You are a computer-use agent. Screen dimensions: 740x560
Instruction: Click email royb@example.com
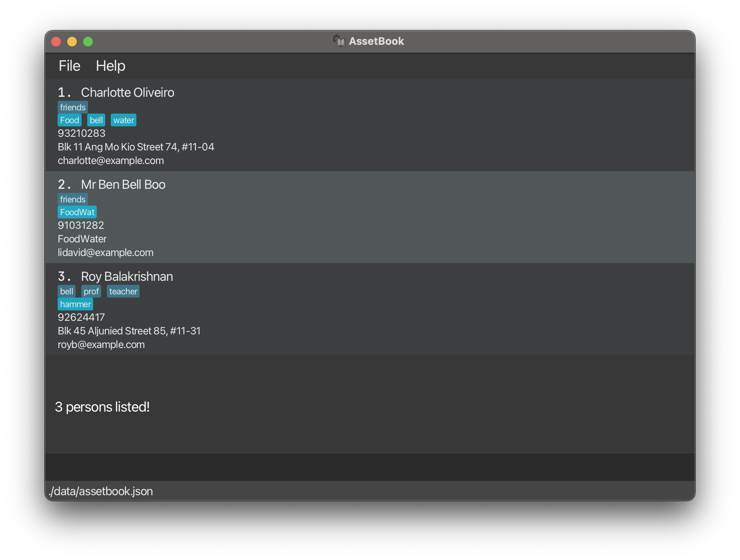click(101, 344)
